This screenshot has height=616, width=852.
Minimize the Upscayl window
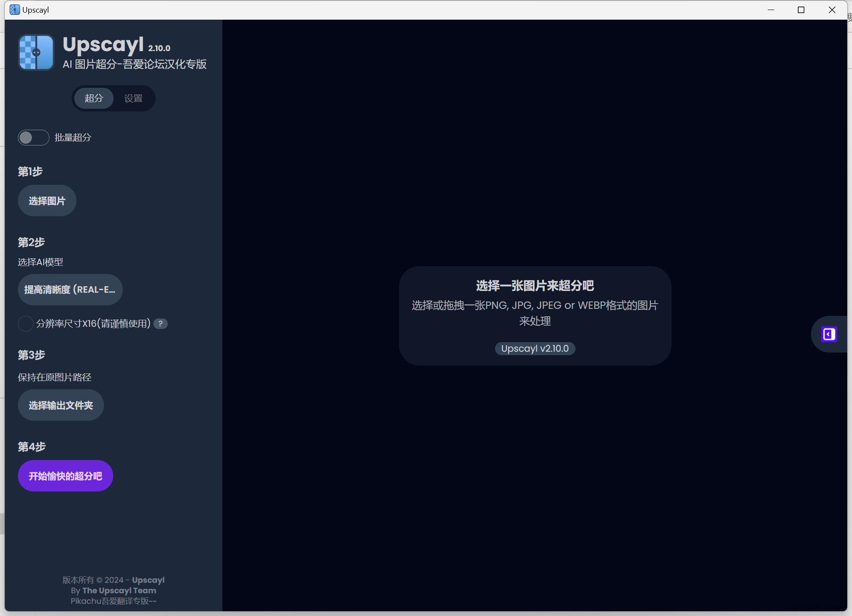[x=771, y=10]
